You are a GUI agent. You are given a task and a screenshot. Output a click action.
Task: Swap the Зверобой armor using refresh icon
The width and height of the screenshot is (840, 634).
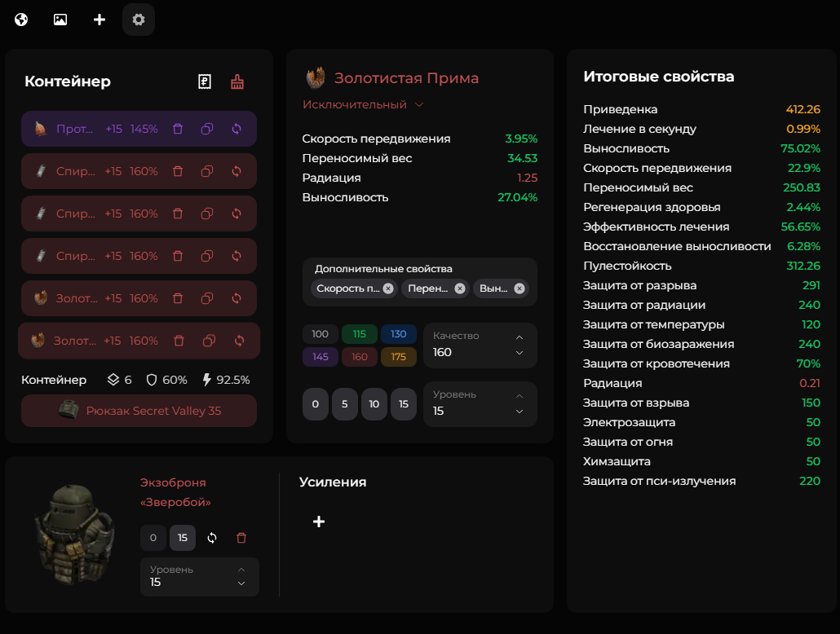pos(212,538)
